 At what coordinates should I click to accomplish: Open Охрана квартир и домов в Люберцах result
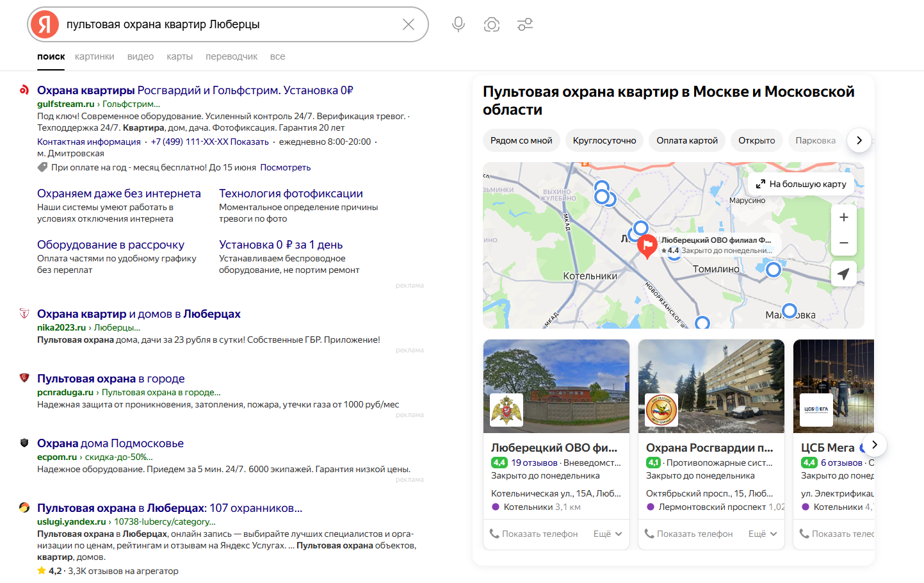(x=139, y=314)
